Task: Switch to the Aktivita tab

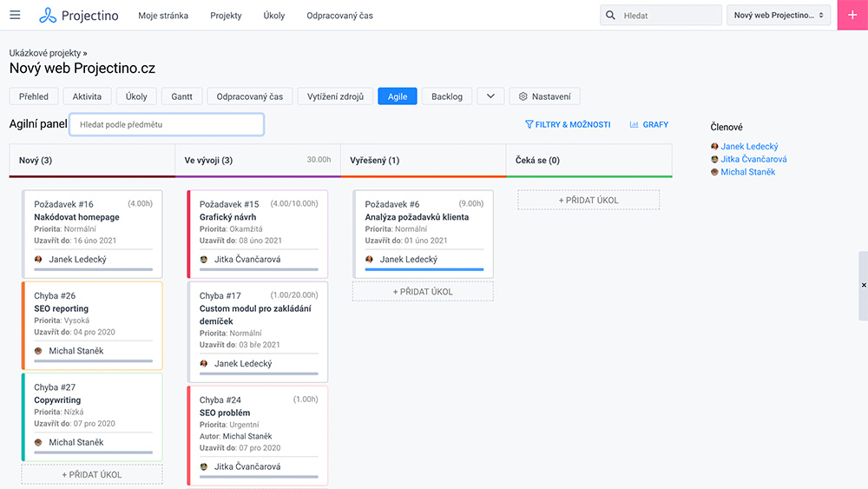Action: [x=87, y=96]
